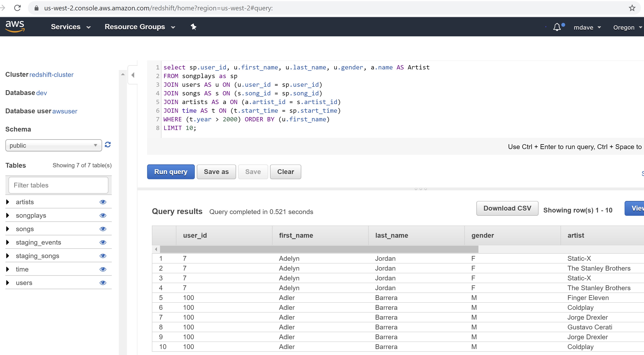Click the last_name column header
The height and width of the screenshot is (355, 644).
(x=416, y=235)
